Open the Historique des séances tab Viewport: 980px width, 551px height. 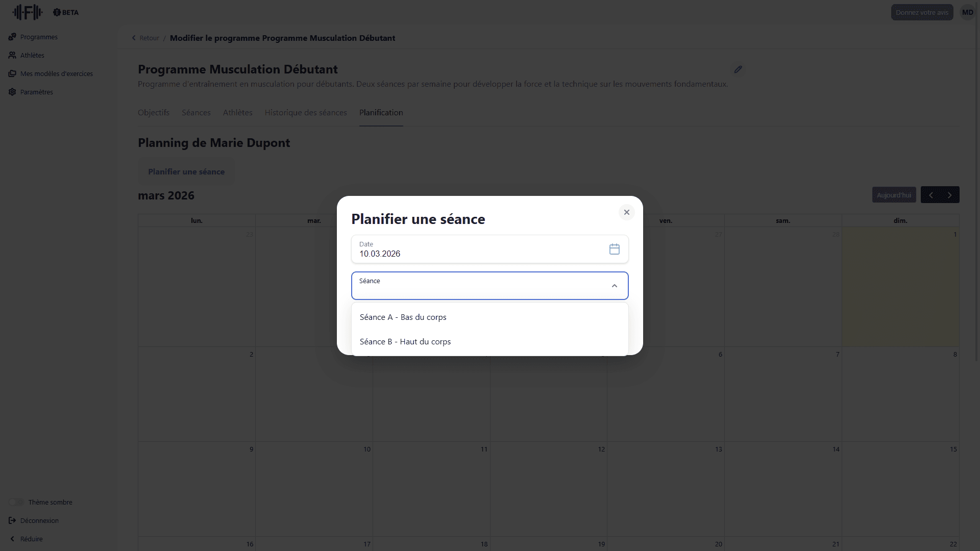click(305, 112)
